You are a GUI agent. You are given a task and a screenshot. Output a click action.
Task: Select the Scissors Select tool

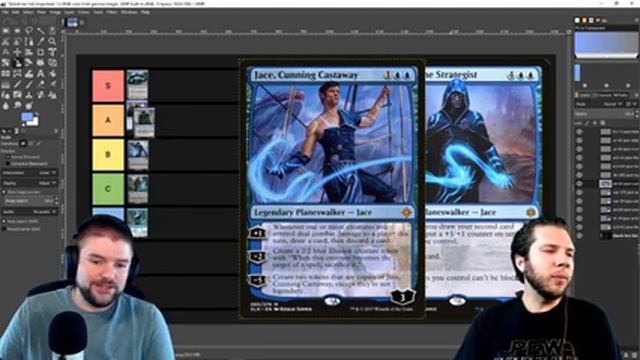click(6, 41)
